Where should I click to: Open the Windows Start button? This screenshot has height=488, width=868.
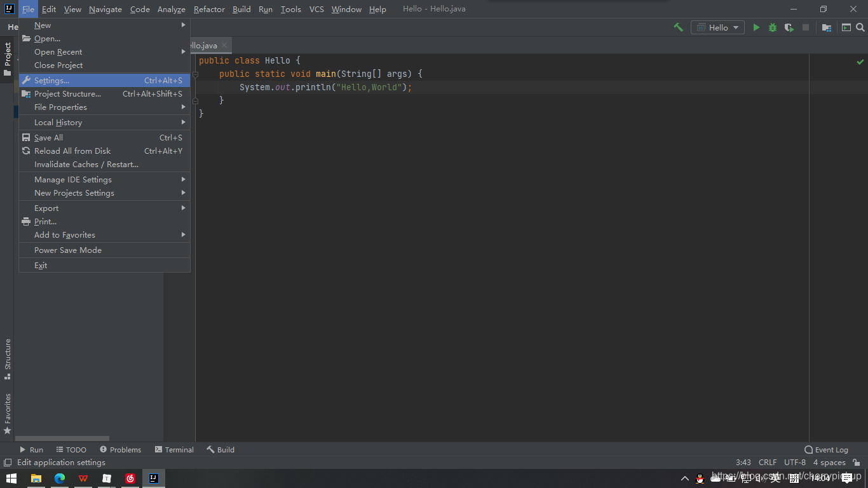[11, 478]
